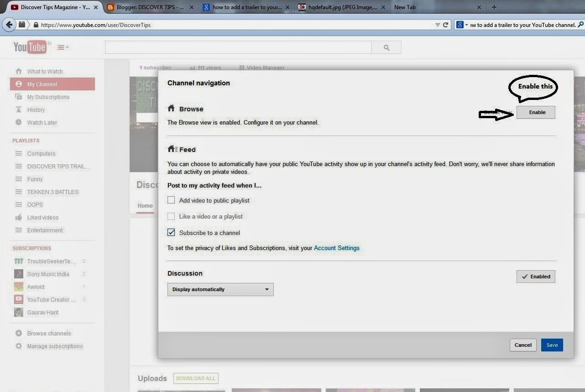Screen dimensions: 585x392
Task: Open the Video Manager link
Action: (262, 68)
